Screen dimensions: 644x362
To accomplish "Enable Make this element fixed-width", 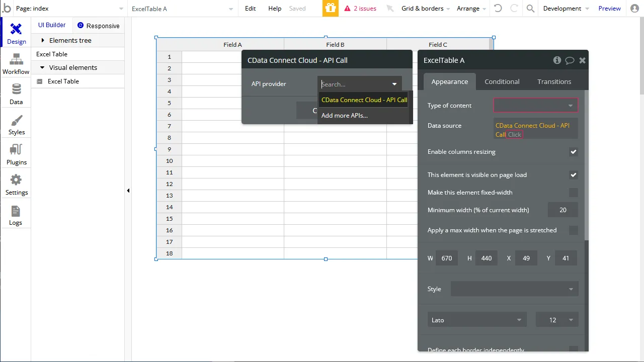I will (574, 193).
